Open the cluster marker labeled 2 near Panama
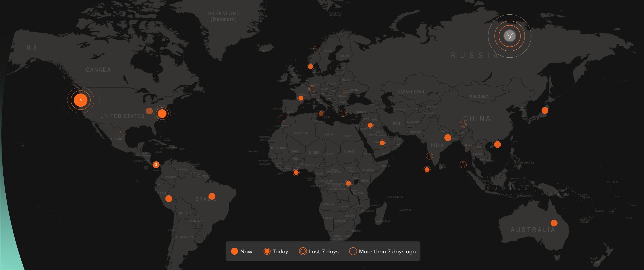The image size is (644, 270). pos(156,164)
